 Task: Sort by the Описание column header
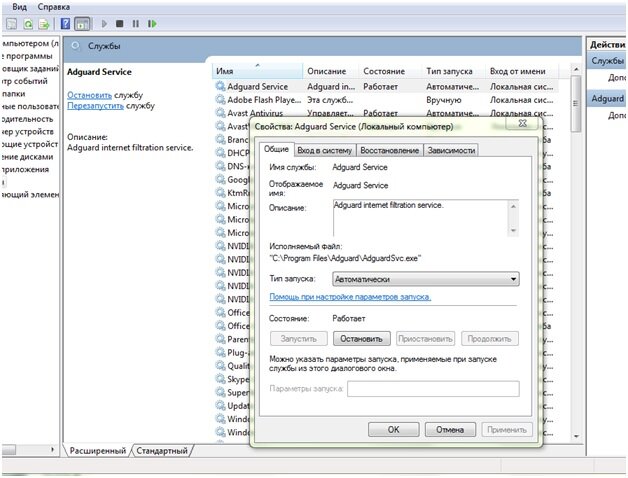(x=330, y=71)
